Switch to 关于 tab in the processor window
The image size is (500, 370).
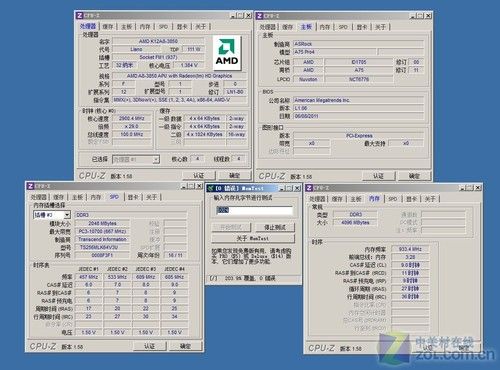pyautogui.click(x=200, y=27)
